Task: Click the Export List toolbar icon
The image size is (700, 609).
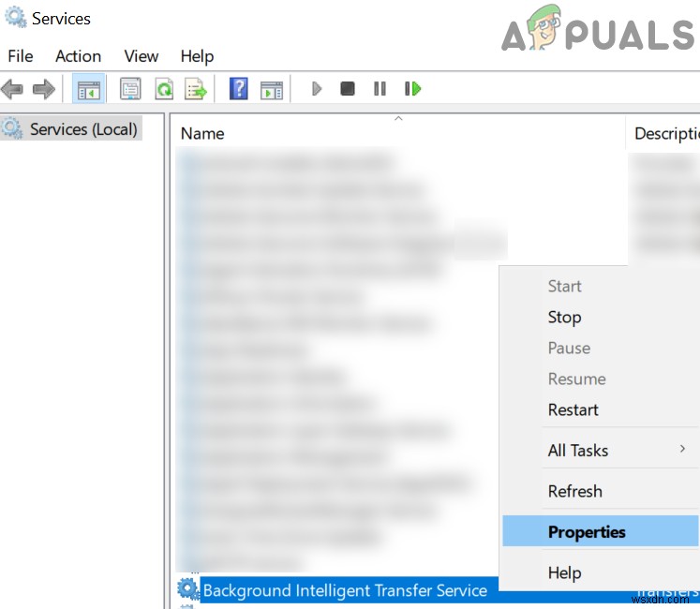Action: (196, 89)
